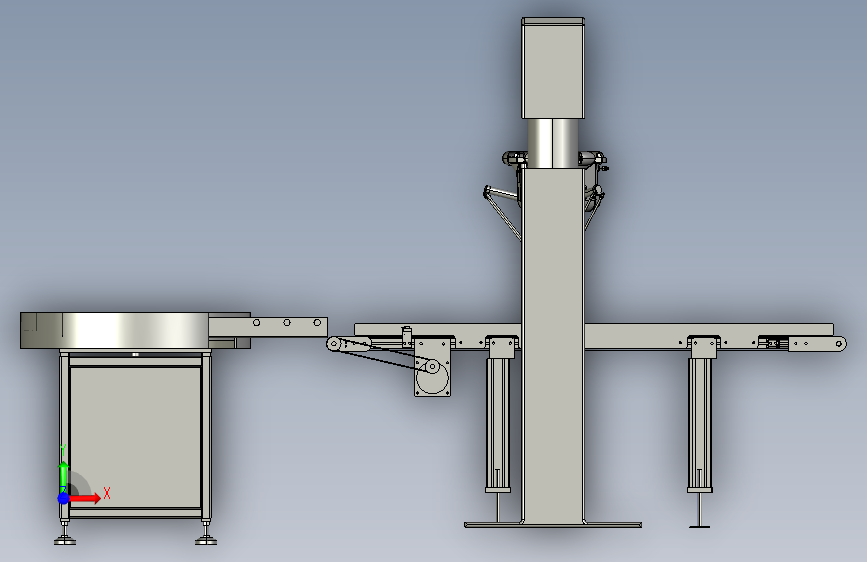The width and height of the screenshot is (867, 562).
Task: Select the guide rail with three holes
Action: (268, 326)
